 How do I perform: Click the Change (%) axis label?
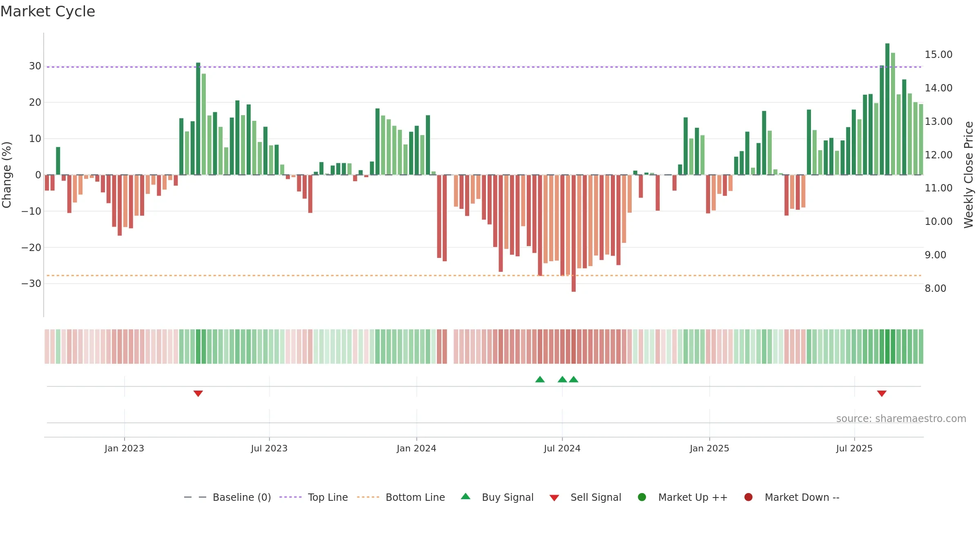click(x=7, y=175)
